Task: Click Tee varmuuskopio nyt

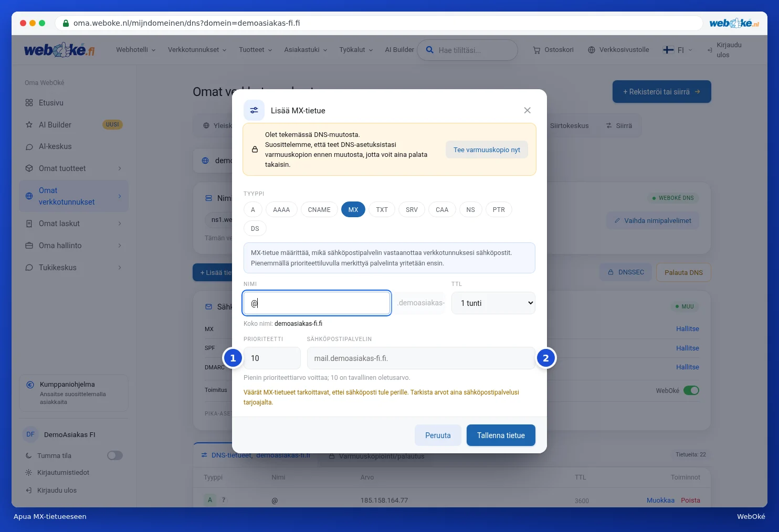Action: click(x=487, y=150)
